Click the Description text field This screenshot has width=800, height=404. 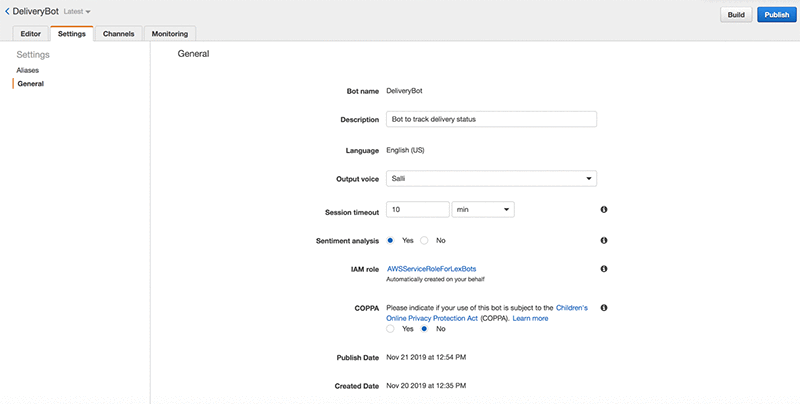pyautogui.click(x=490, y=119)
